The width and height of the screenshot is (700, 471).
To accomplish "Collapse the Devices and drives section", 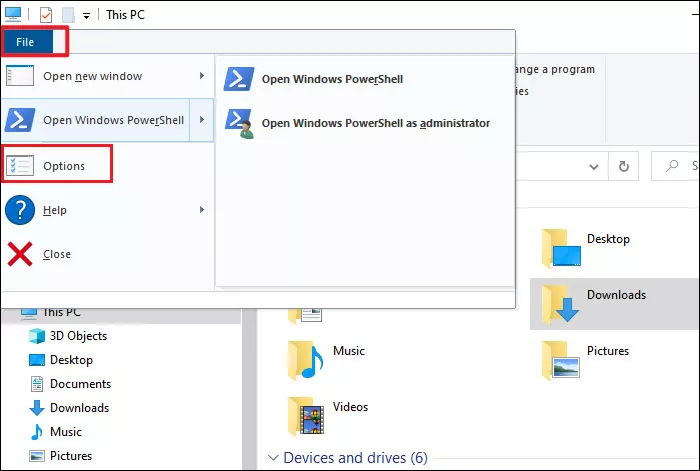I will [x=273, y=458].
